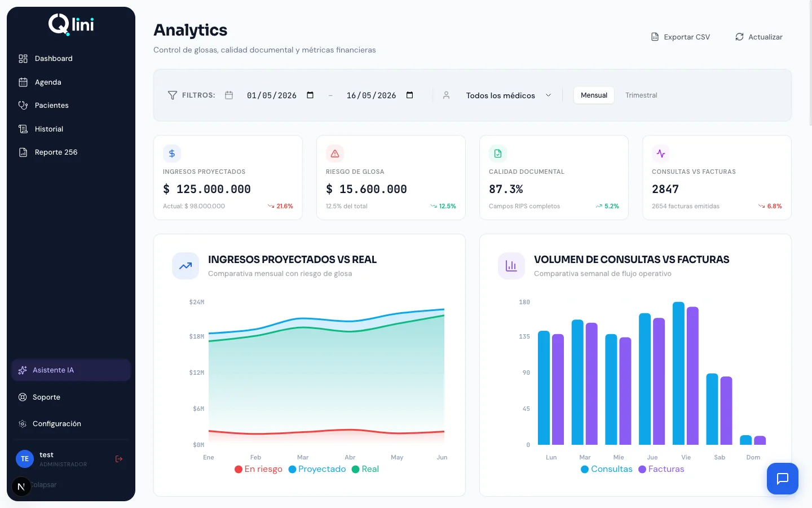Switch period to Trimestral
Screen dimensions: 812x508
pos(641,95)
